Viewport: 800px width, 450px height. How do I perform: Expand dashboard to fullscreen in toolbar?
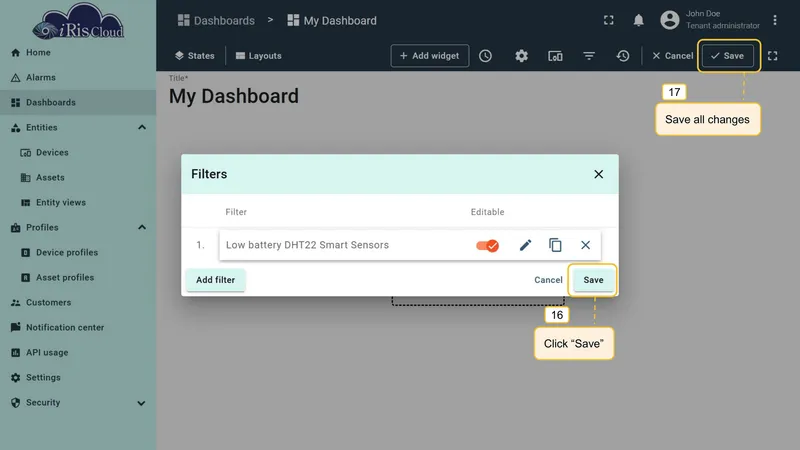coord(772,56)
